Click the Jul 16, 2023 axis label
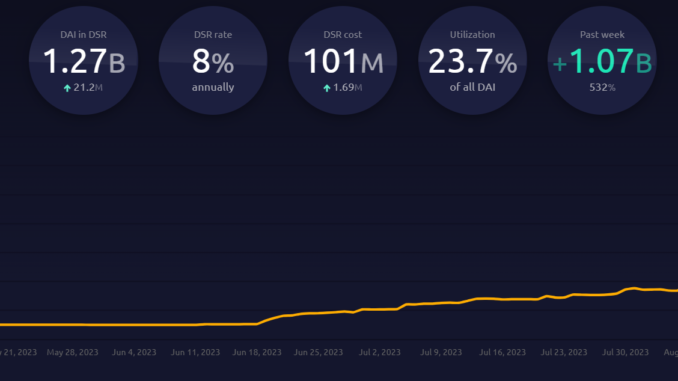This screenshot has height=381, width=678. (x=502, y=352)
